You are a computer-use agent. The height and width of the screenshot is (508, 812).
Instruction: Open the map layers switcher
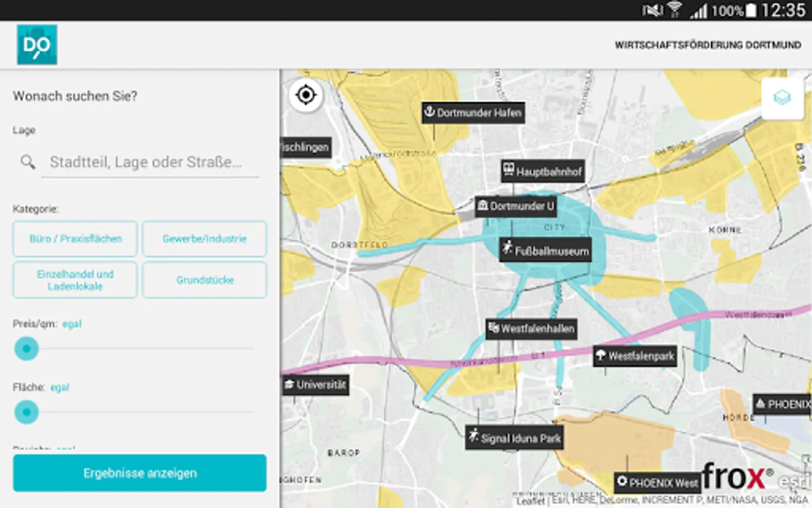[x=782, y=98]
